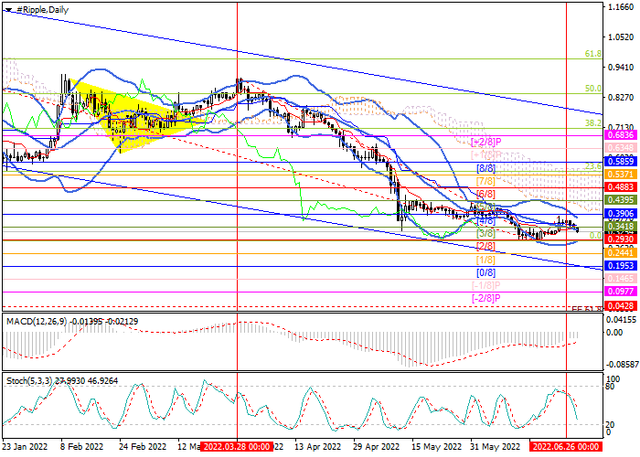The height and width of the screenshot is (457, 640).
Task: Click the 38.2 Fibonacci level label
Action: 591,124
